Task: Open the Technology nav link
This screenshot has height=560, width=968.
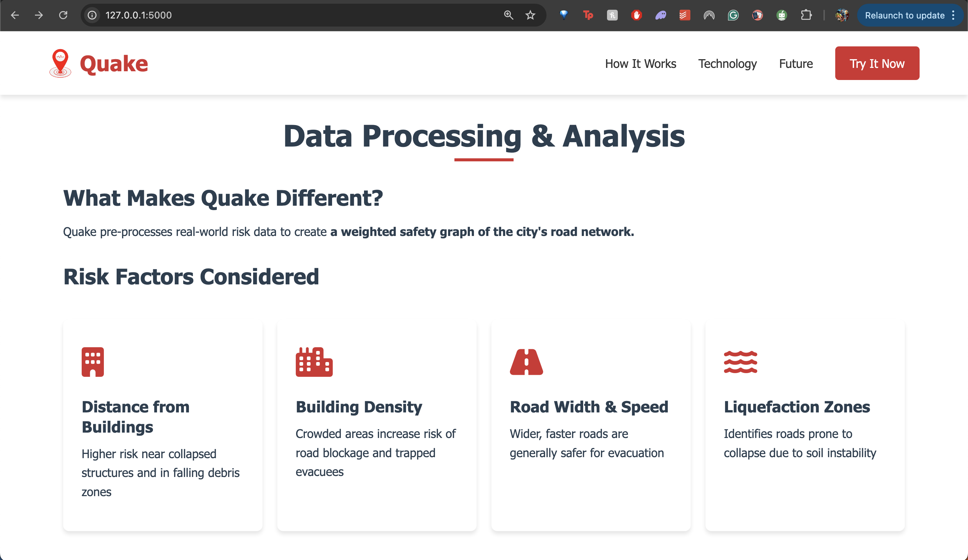Action: tap(727, 64)
